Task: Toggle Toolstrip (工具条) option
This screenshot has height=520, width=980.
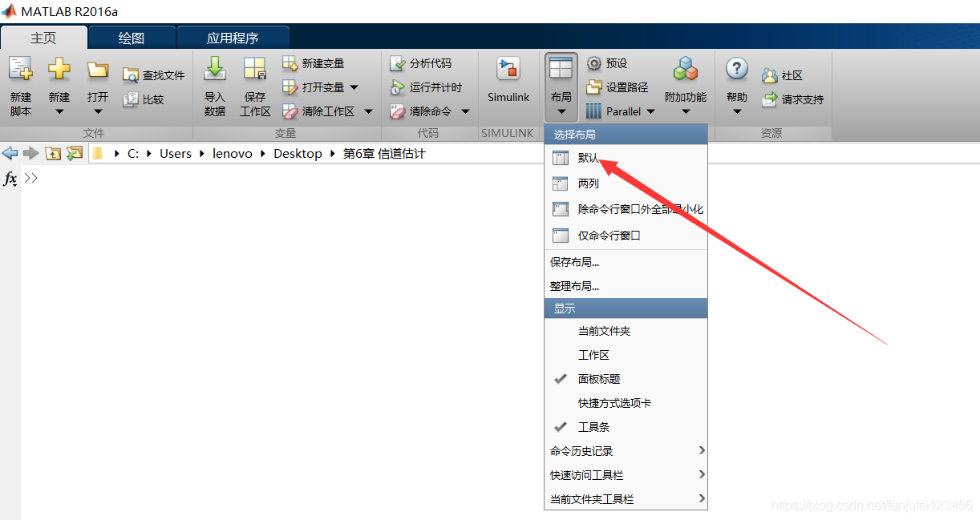Action: pos(626,427)
